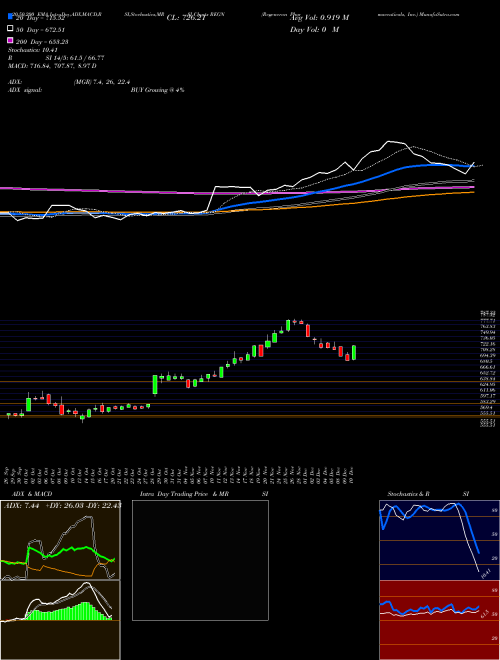
Task: Click the blue Stochastics chart panel
Action: 439,540
